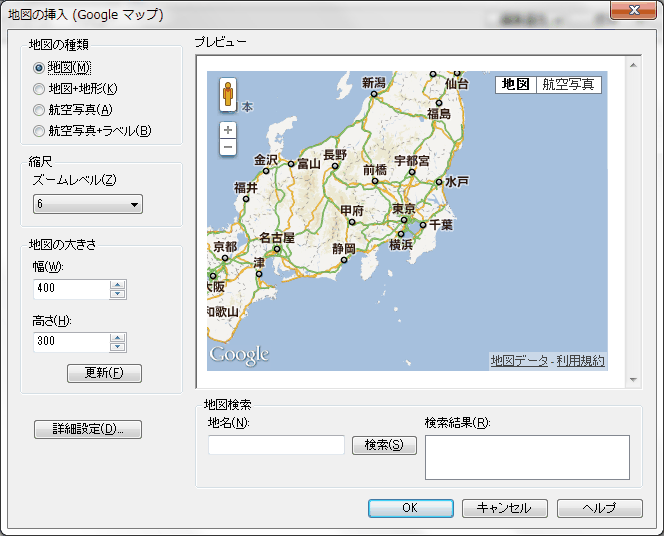Click the 高さ(H) height input field

click(x=71, y=342)
